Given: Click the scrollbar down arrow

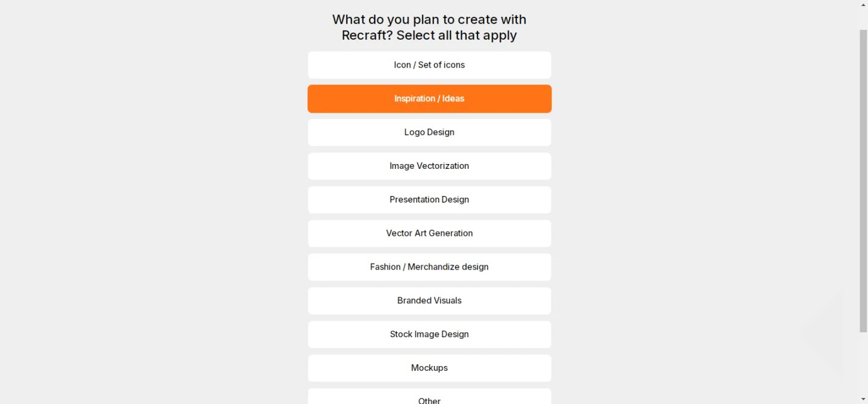Looking at the screenshot, I should point(863,400).
